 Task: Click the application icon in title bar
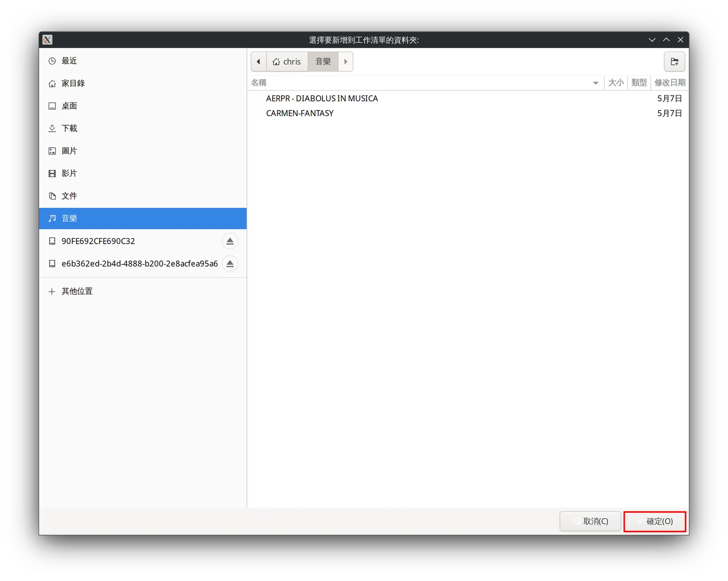tap(47, 40)
